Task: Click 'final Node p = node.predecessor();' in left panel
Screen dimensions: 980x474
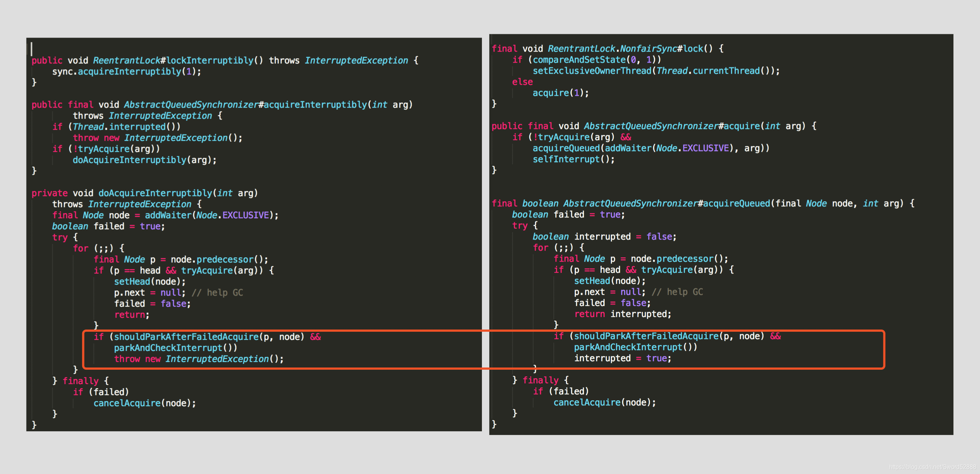Action: (181, 259)
